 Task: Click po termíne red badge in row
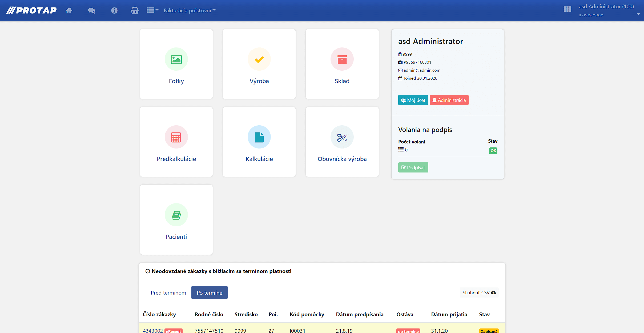(408, 331)
